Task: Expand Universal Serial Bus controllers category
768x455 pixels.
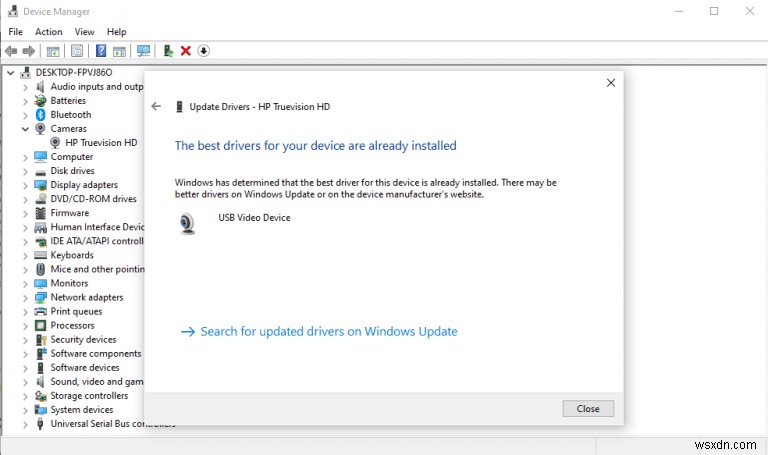Action: 25,424
